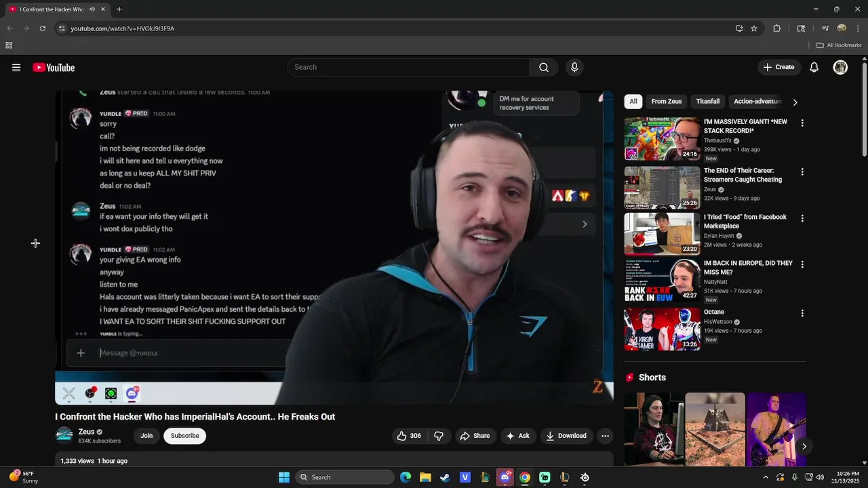Open the apps grid in bookmarks bar
868x488 pixels.
click(9, 45)
